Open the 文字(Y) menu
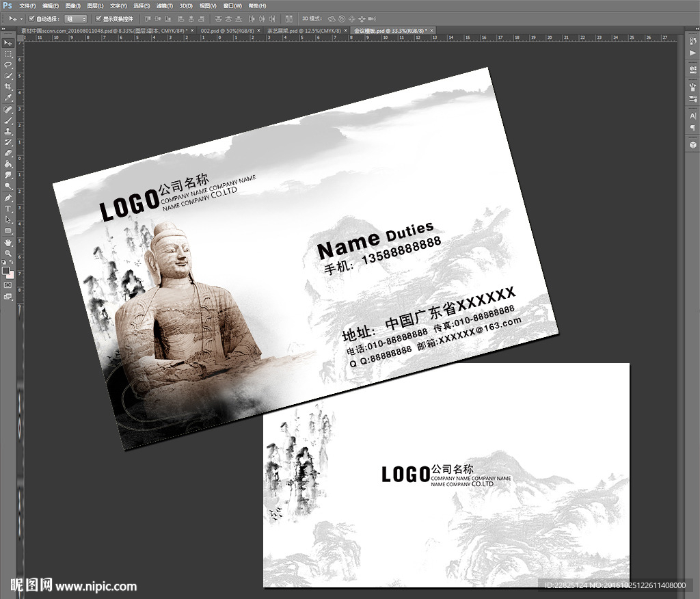This screenshot has height=599, width=700. point(118,5)
